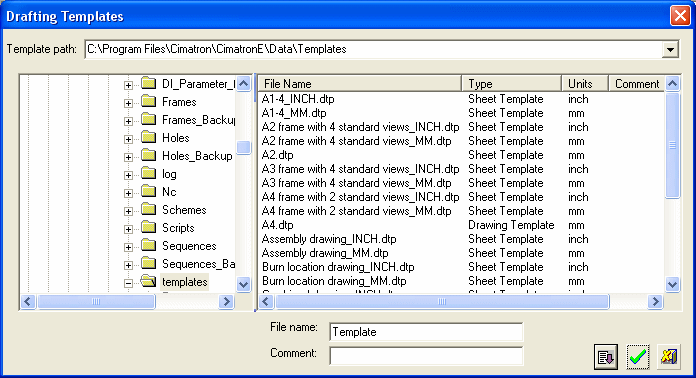Click the tree panel scroll right arrow
This screenshot has width=696, height=378.
pyautogui.click(x=226, y=302)
